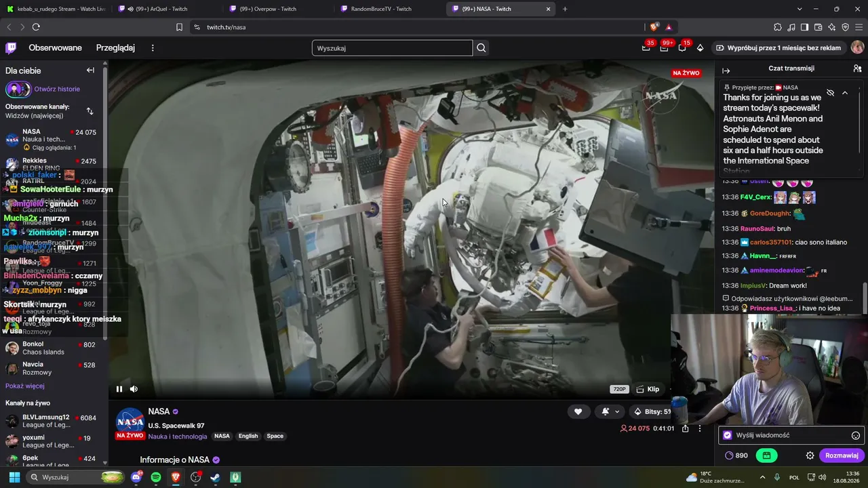Image resolution: width=868 pixels, height=488 pixels.
Task: Open the tab search dropdown chevron
Action: pyautogui.click(x=800, y=9)
